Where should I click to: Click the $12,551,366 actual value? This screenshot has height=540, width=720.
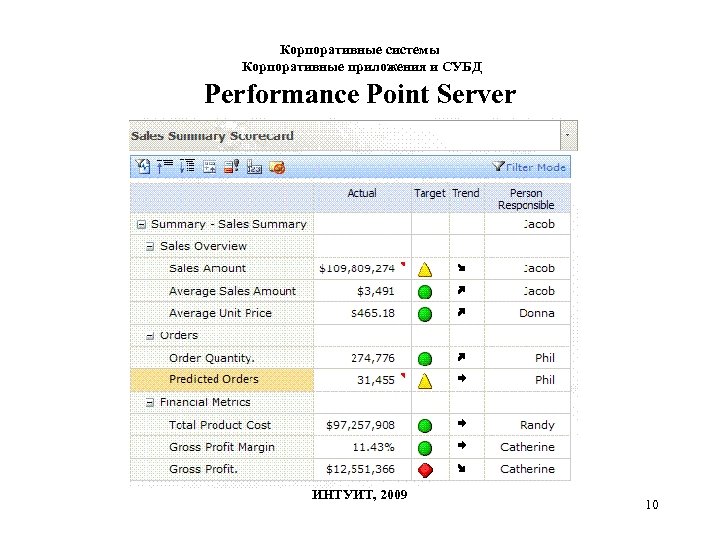tap(360, 469)
